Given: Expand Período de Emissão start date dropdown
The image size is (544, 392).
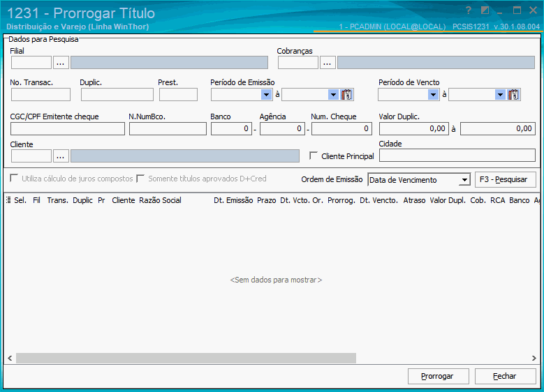Looking at the screenshot, I should [266, 95].
